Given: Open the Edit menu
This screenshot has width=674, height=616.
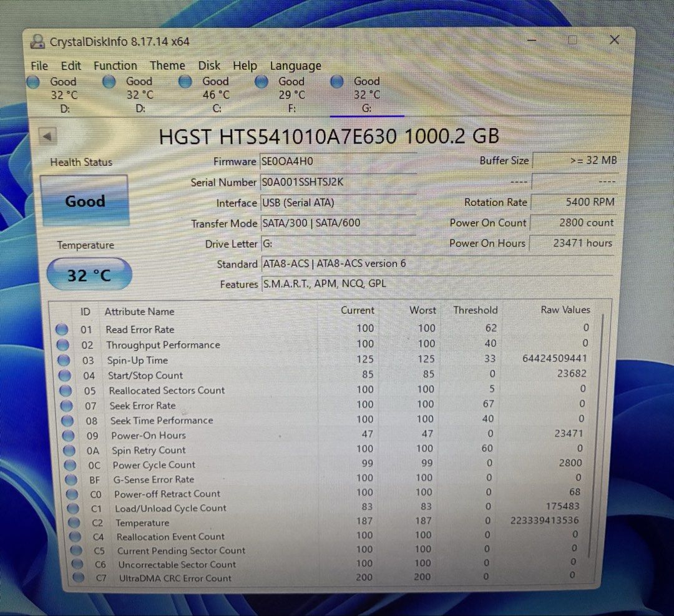Looking at the screenshot, I should pyautogui.click(x=71, y=66).
